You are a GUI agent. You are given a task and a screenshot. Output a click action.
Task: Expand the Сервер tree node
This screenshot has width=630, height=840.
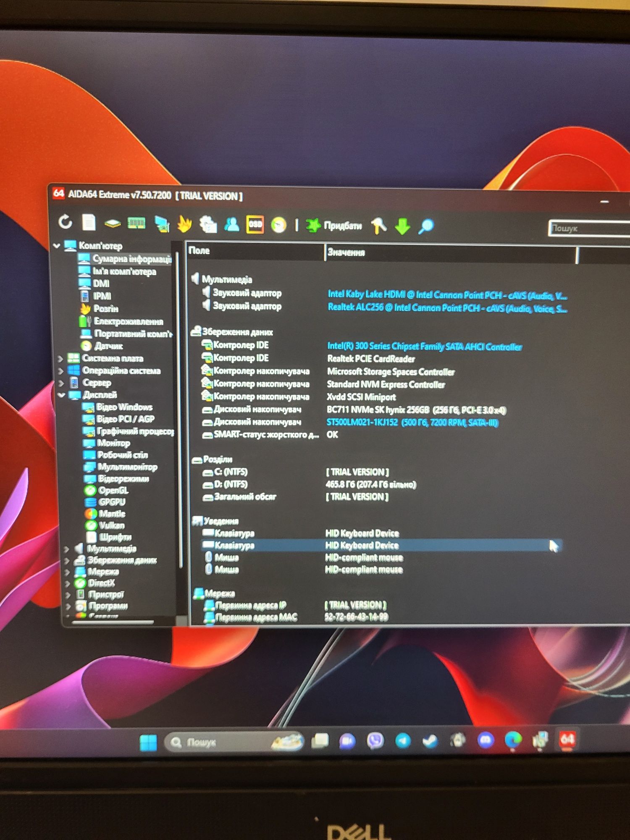61,383
